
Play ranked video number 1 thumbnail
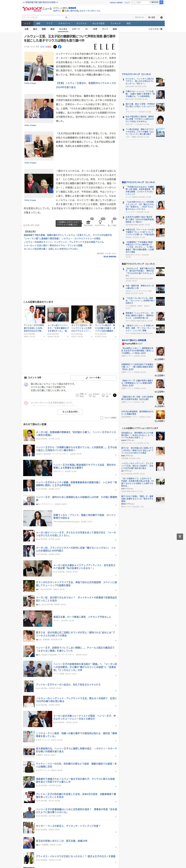tap(160, 272)
